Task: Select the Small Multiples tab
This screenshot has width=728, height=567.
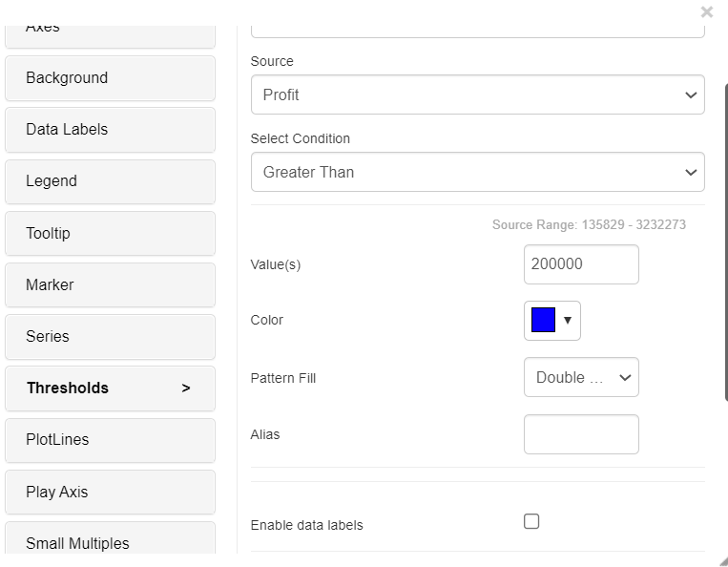Action: coord(110,544)
